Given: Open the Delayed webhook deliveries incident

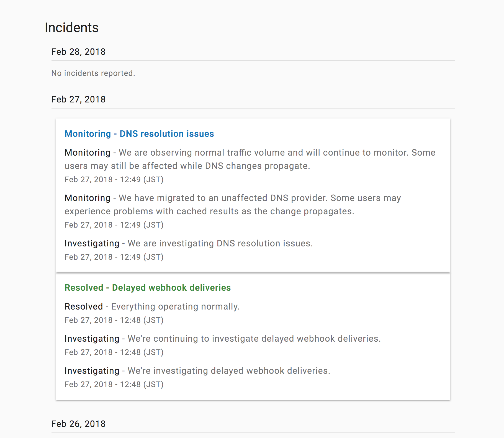Looking at the screenshot, I should coord(148,288).
